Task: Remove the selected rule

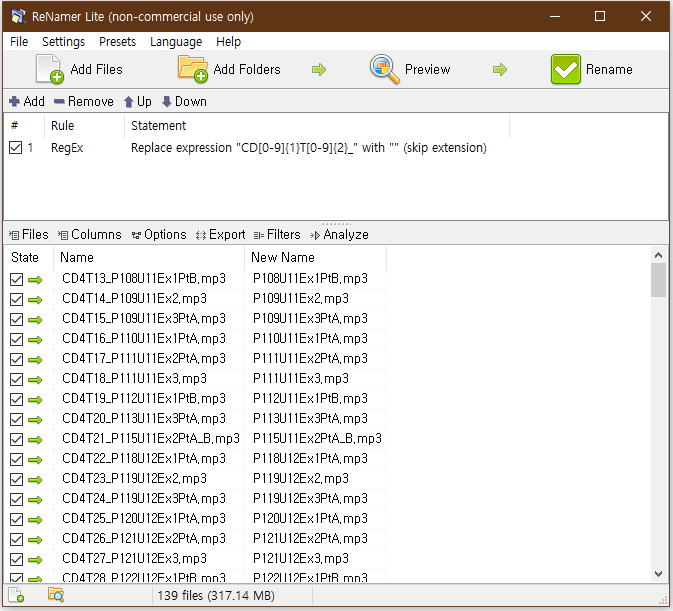Action: tap(84, 102)
